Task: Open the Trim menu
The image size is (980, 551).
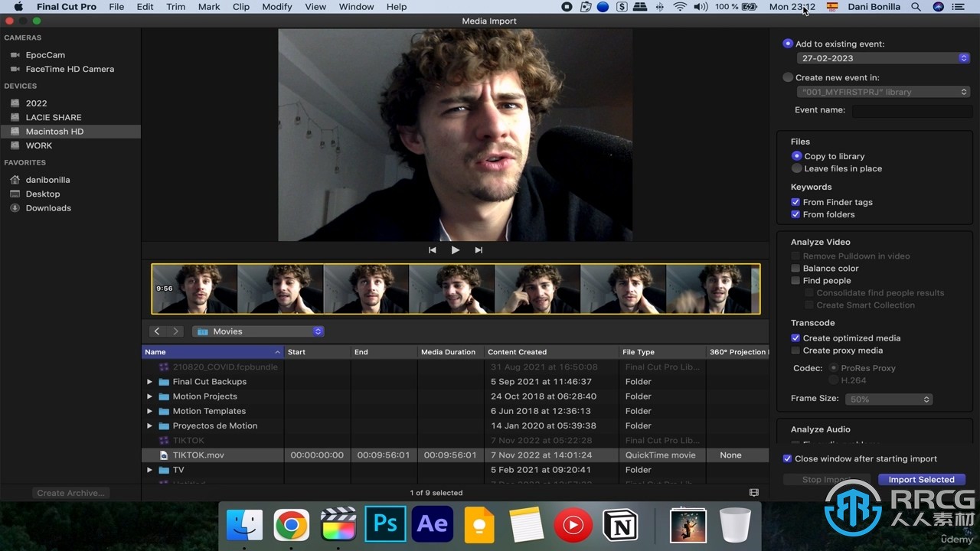Action: pyautogui.click(x=175, y=7)
